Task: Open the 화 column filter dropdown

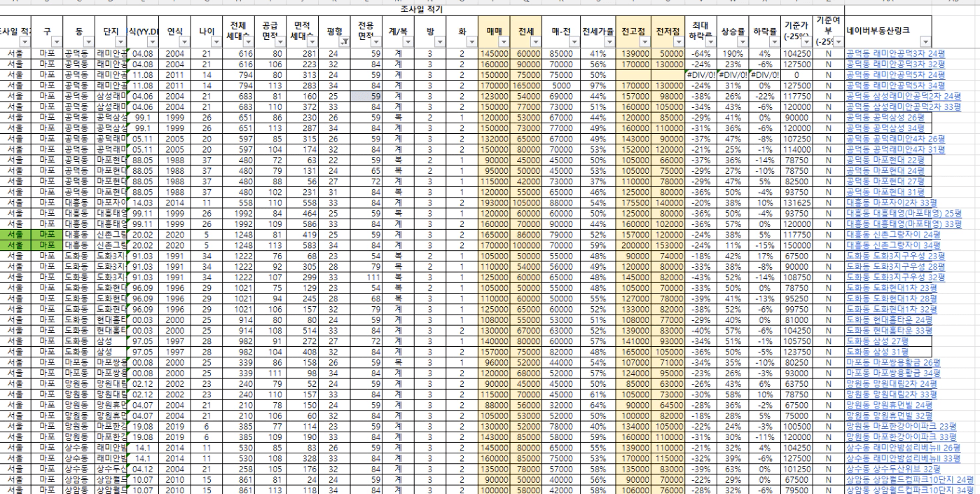Action: (471, 43)
